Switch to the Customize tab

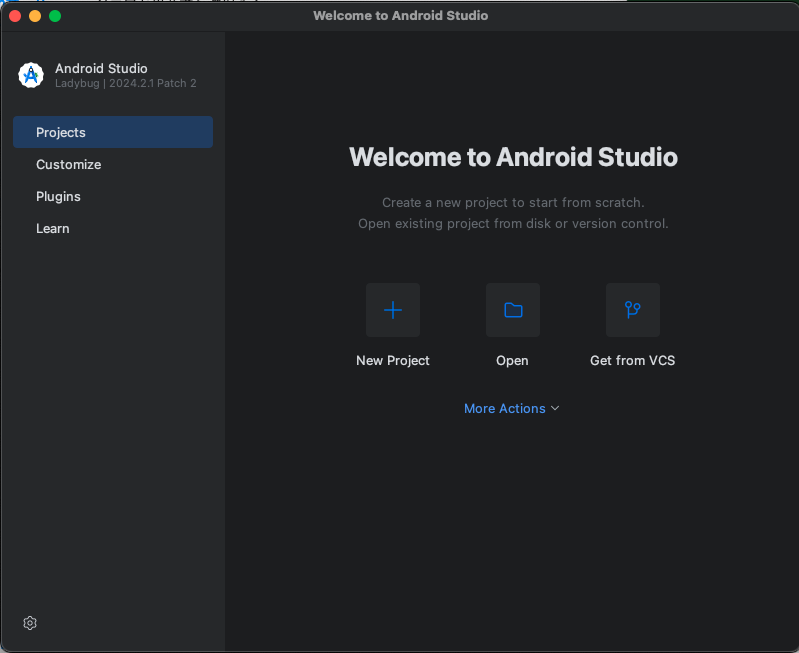click(x=113, y=164)
